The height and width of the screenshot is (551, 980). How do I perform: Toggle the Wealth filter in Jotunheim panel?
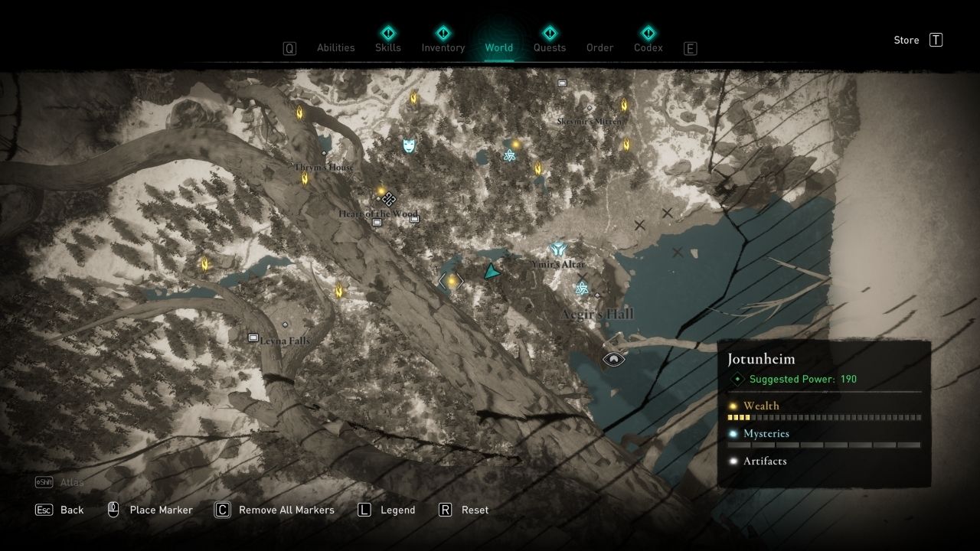tap(760, 406)
